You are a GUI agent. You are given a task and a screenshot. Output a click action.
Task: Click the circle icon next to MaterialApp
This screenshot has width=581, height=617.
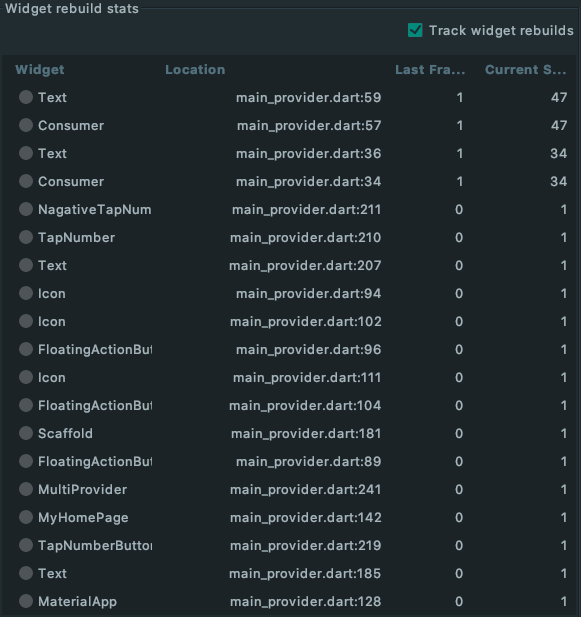26,601
